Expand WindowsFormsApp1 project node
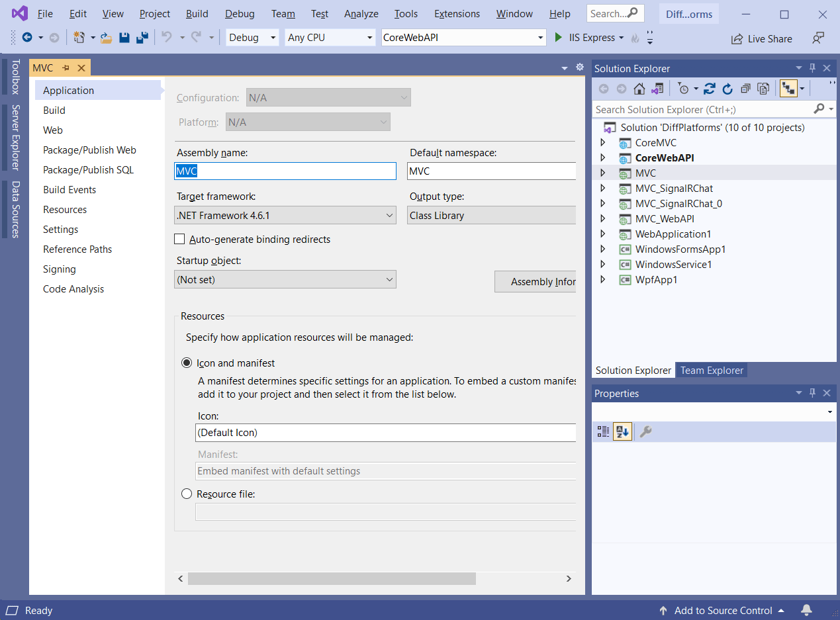The height and width of the screenshot is (620, 840). pos(602,249)
